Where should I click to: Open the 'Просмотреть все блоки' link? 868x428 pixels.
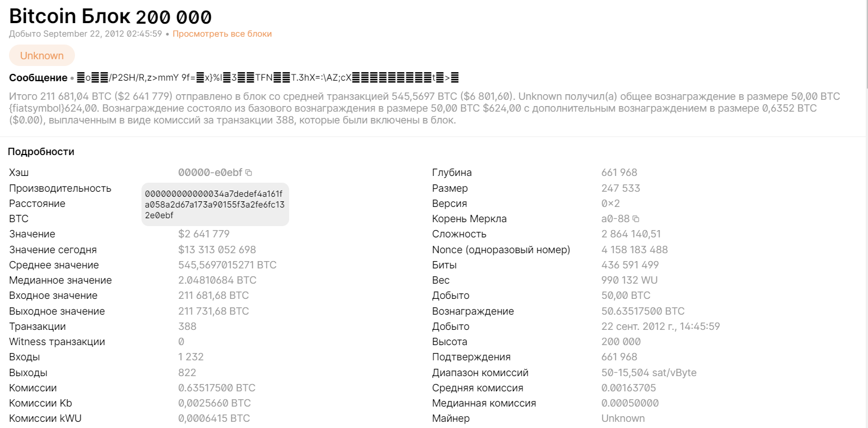point(222,34)
